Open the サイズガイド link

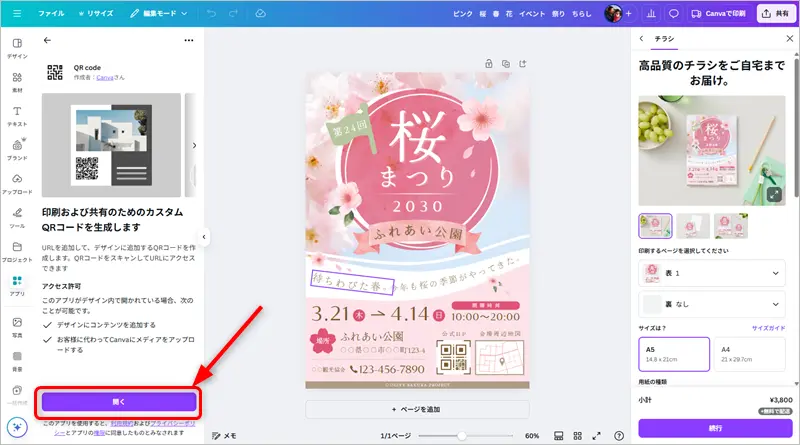tap(766, 328)
